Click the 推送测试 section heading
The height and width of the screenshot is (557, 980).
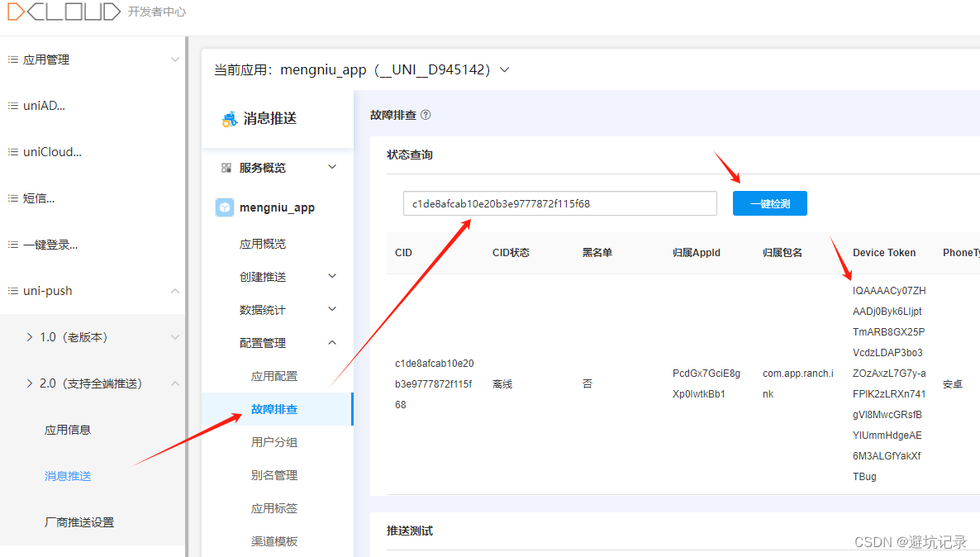click(x=410, y=531)
